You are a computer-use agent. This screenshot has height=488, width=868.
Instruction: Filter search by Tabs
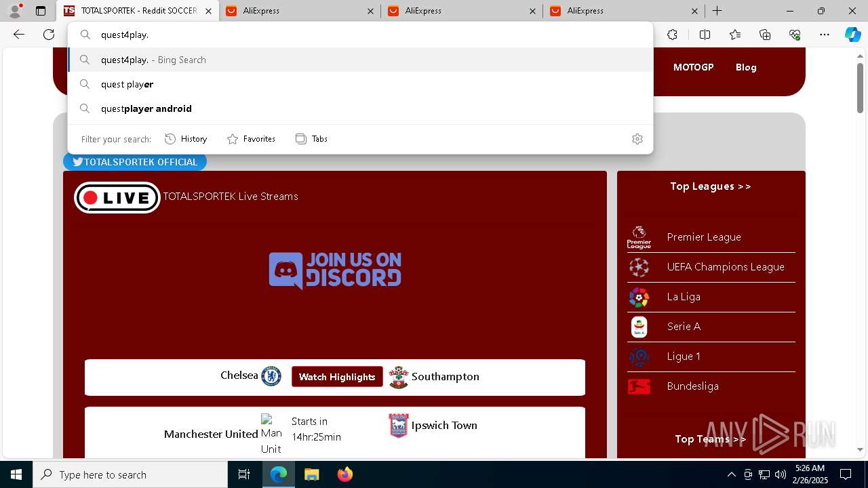click(x=311, y=139)
